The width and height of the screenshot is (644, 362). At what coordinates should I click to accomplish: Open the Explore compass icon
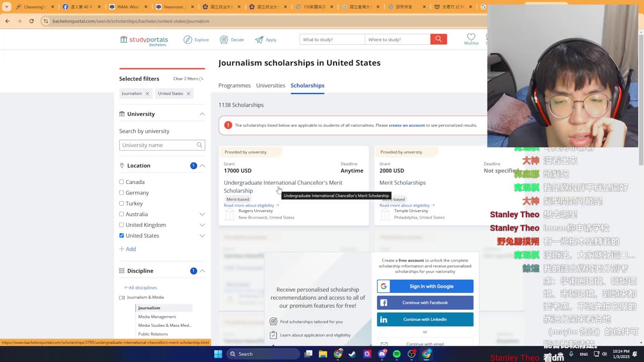pyautogui.click(x=188, y=40)
